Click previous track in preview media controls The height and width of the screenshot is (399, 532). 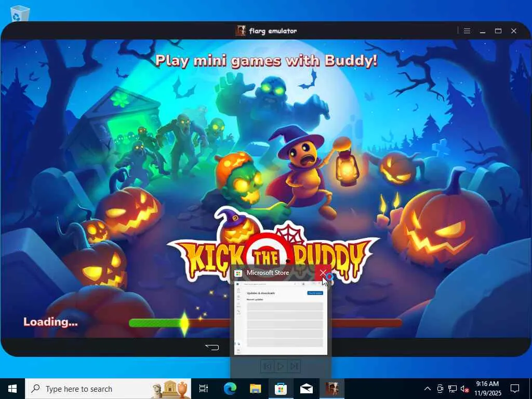click(268, 366)
